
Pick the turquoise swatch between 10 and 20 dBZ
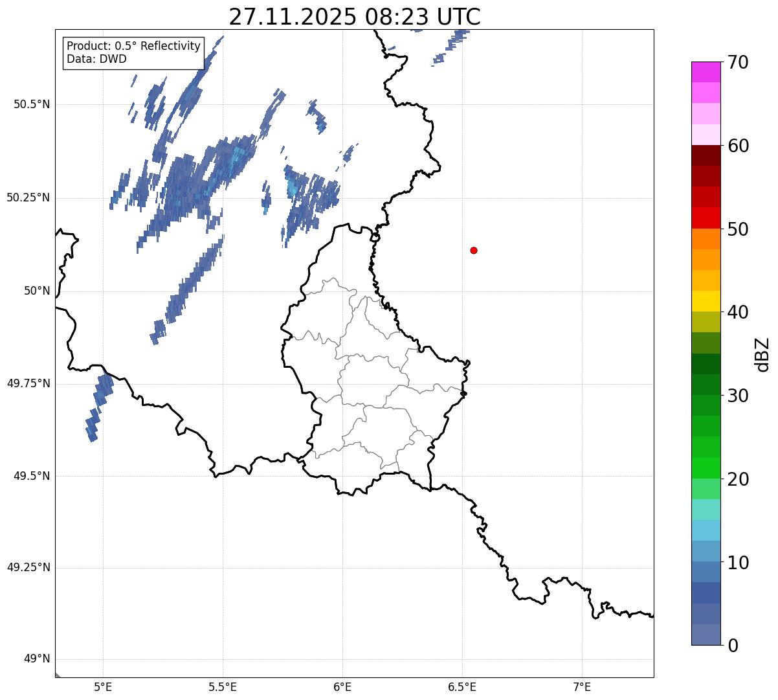706,510
